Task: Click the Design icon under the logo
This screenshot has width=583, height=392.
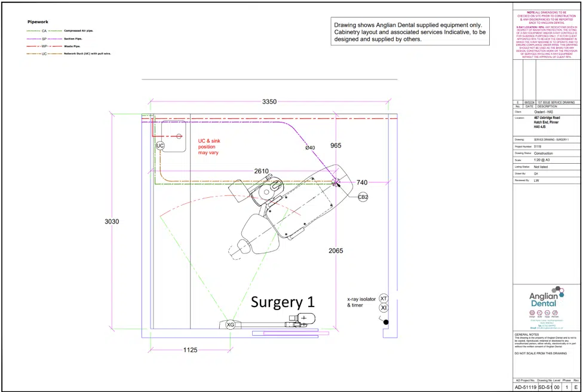Action: click(x=532, y=311)
